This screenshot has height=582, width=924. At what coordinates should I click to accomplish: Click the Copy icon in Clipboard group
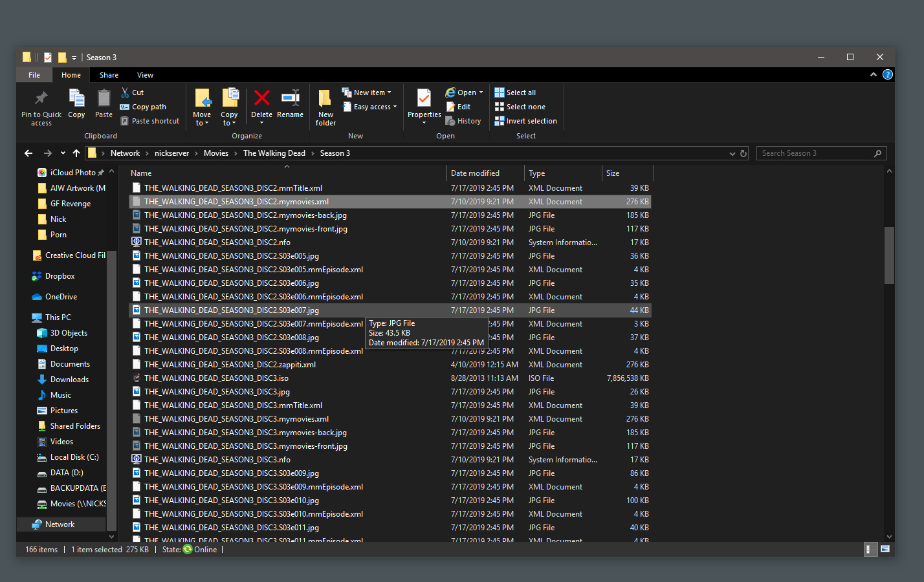[x=76, y=98]
